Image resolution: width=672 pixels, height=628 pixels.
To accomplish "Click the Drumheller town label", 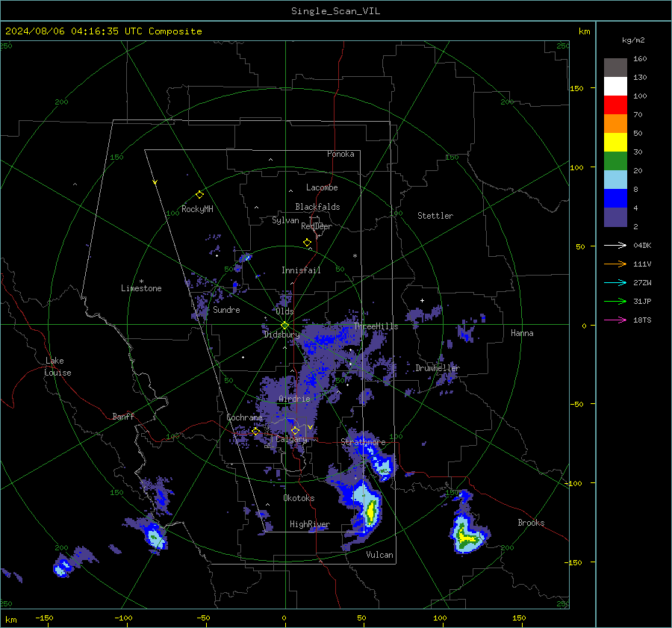I will tap(438, 368).
